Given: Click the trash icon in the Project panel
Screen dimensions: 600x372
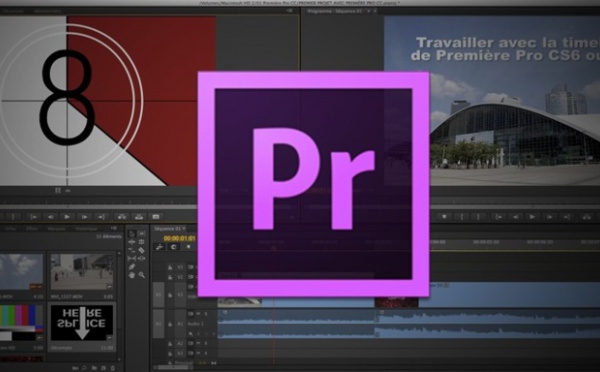Looking at the screenshot, I should (113, 368).
